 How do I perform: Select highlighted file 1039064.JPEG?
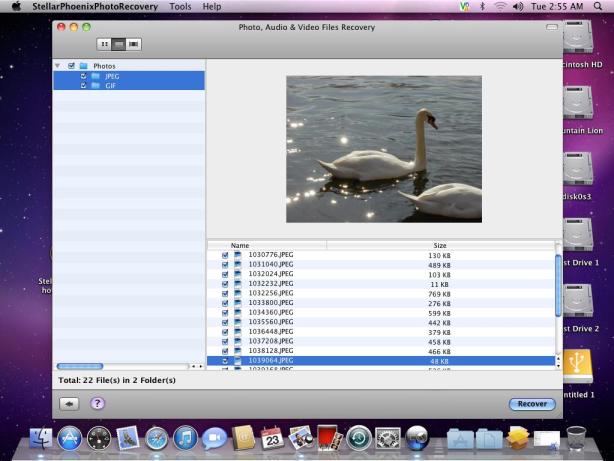coord(381,361)
